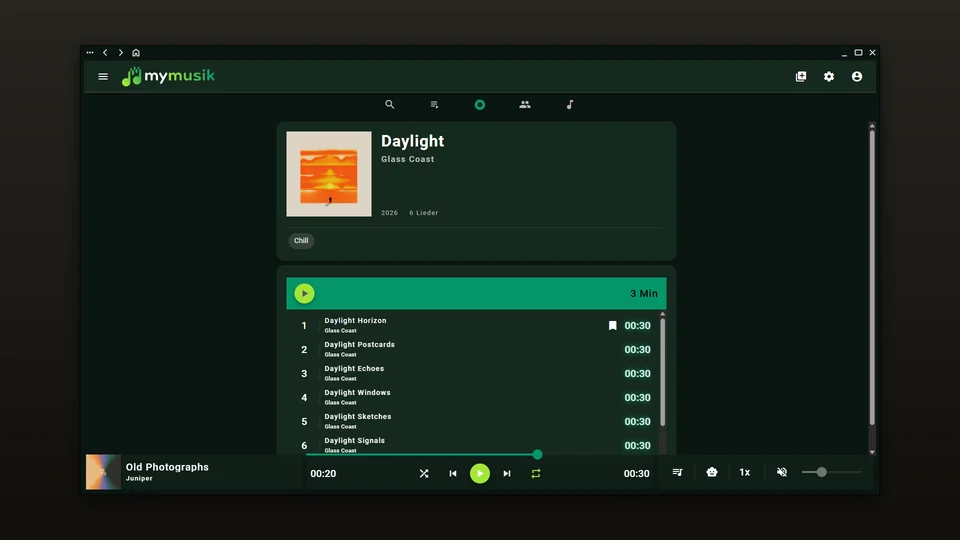
Task: Click the 00:30 total time in the player
Action: pos(637,473)
